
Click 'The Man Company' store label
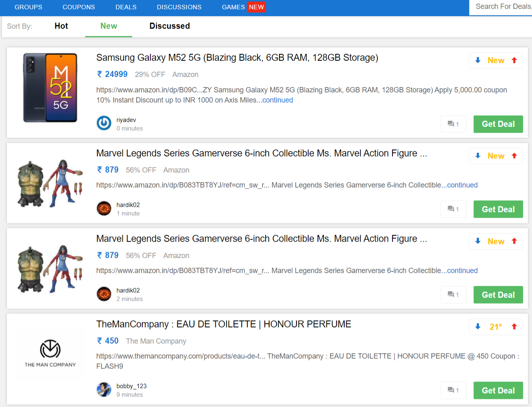pyautogui.click(x=156, y=341)
